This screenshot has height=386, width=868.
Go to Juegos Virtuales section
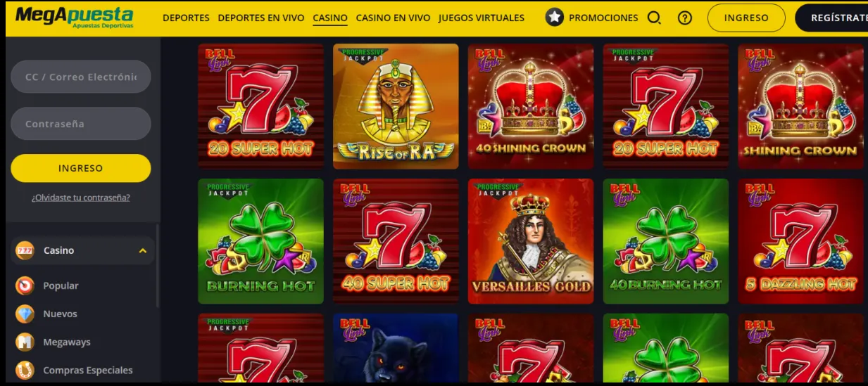click(482, 18)
